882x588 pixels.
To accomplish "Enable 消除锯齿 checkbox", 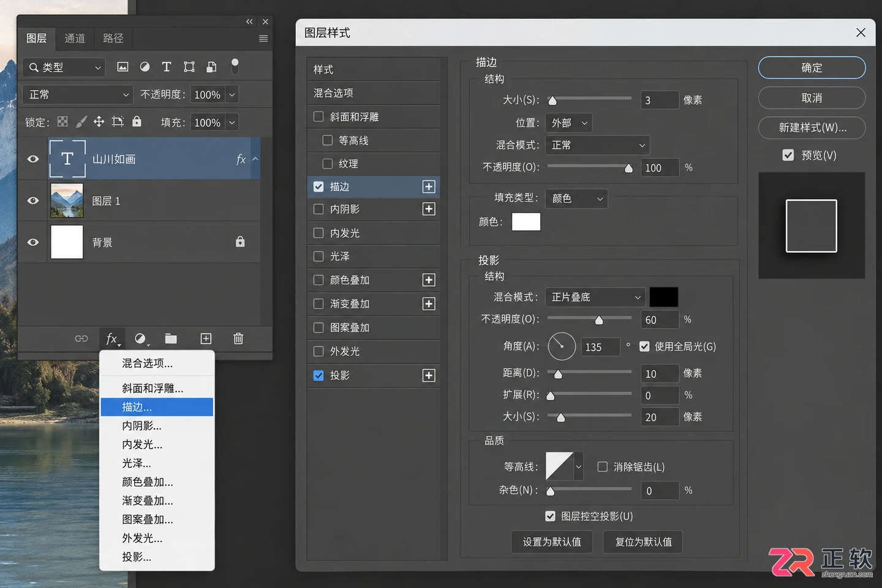I will pos(603,467).
